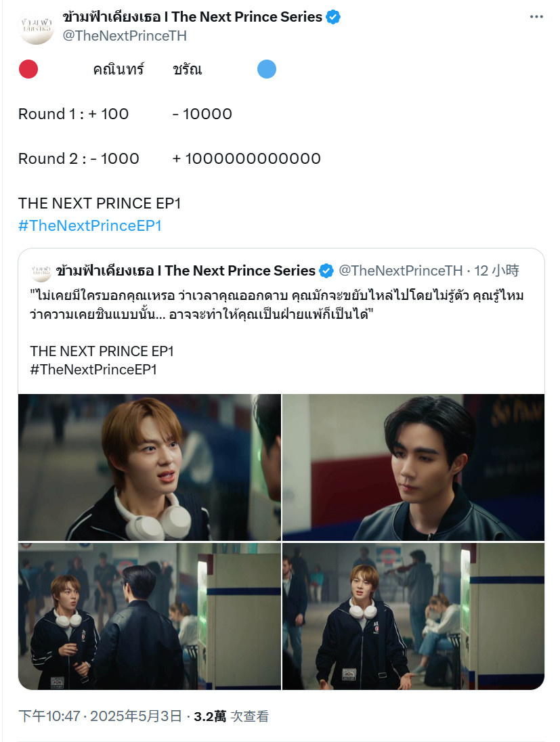Open the three-dot more options menu
This screenshot has width=560, height=742.
[x=536, y=17]
